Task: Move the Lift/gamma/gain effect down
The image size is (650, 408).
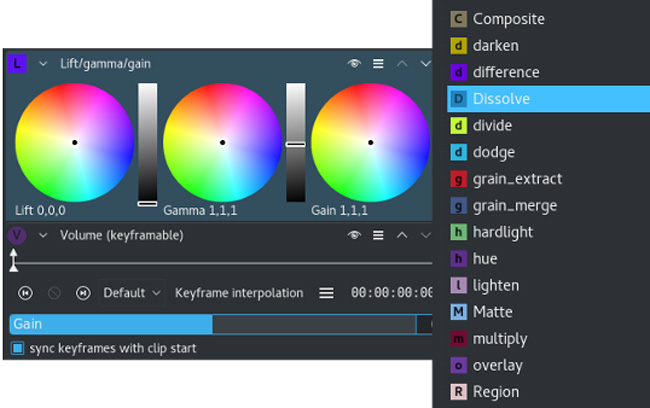Action: coord(426,64)
